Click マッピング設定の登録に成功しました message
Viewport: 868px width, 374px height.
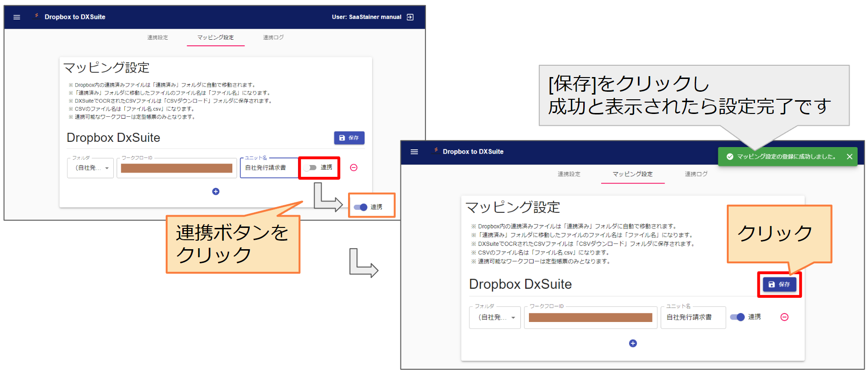pos(786,157)
